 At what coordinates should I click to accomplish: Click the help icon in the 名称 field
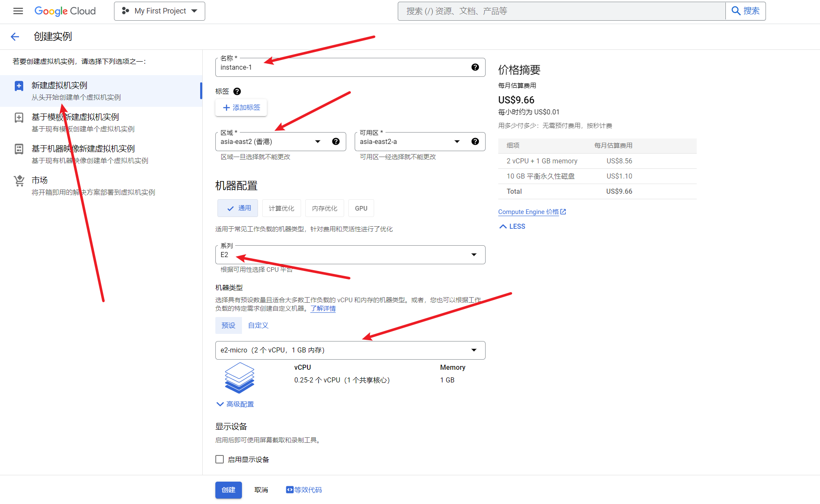pyautogui.click(x=475, y=68)
